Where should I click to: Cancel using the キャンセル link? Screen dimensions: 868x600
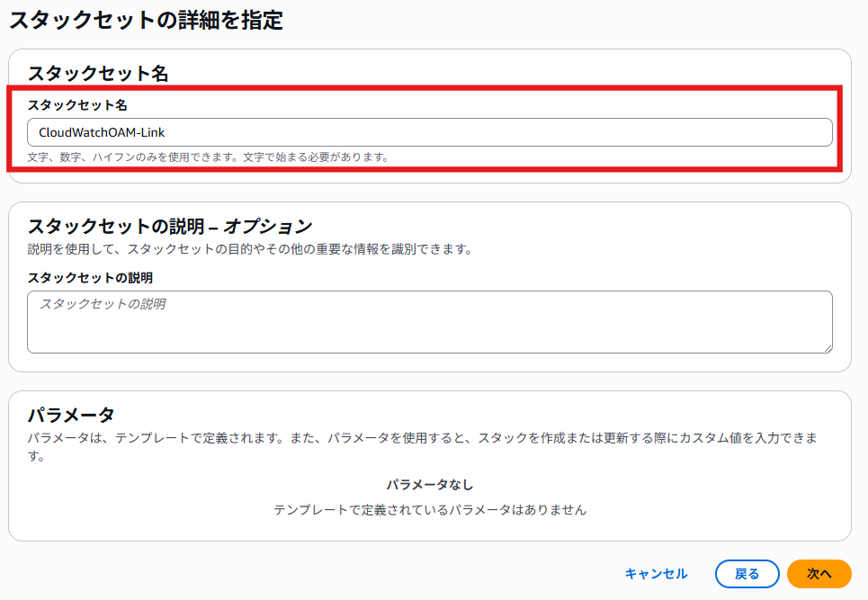(656, 574)
